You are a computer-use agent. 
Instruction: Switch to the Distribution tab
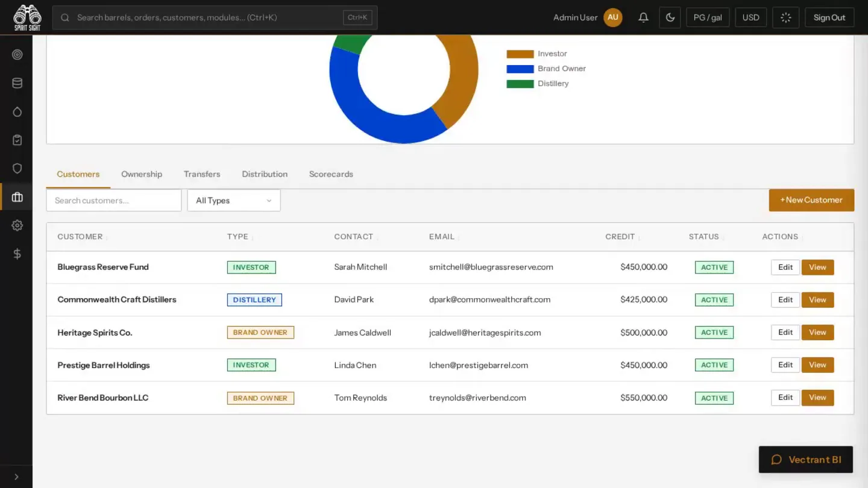tap(265, 174)
